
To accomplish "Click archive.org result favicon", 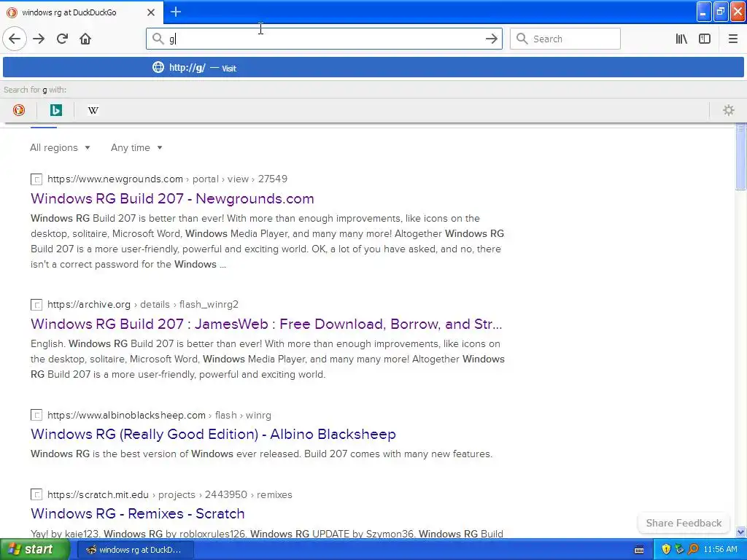I will (x=36, y=305).
